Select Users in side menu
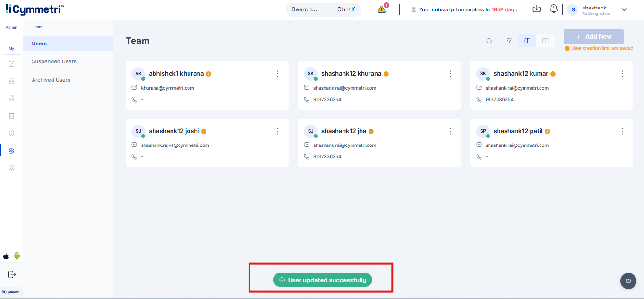644x299 pixels. point(68,43)
